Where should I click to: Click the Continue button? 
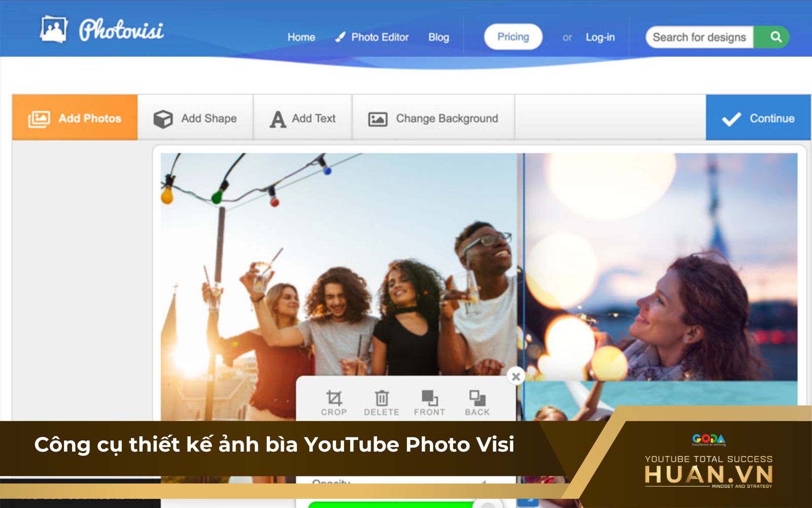click(758, 117)
